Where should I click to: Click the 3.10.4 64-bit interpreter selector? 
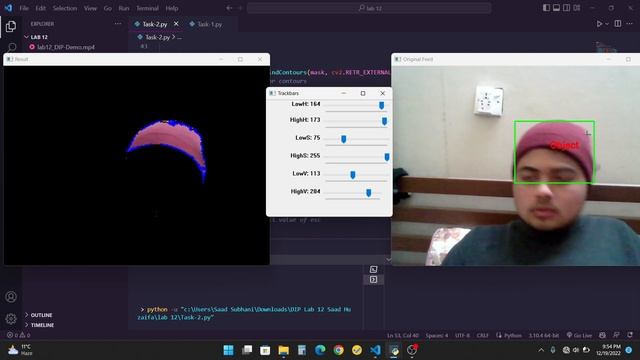click(544, 336)
